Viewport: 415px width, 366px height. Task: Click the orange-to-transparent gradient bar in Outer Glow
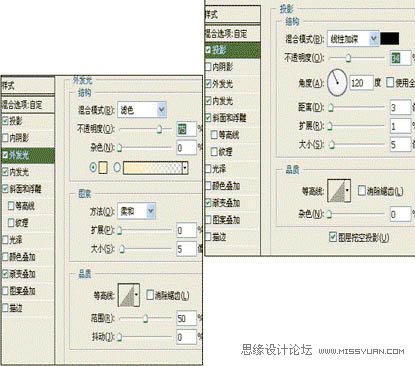(153, 168)
